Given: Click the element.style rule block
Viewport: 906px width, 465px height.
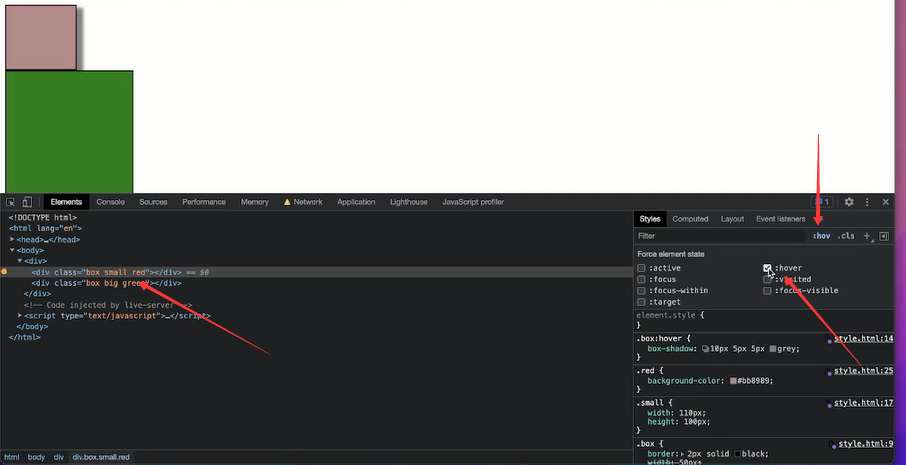Looking at the screenshot, I should pyautogui.click(x=764, y=320).
